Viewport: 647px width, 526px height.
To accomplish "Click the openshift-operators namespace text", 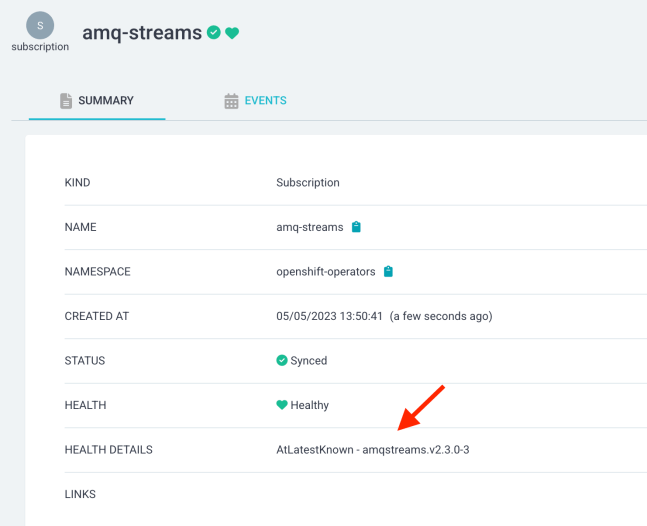I will pos(326,271).
